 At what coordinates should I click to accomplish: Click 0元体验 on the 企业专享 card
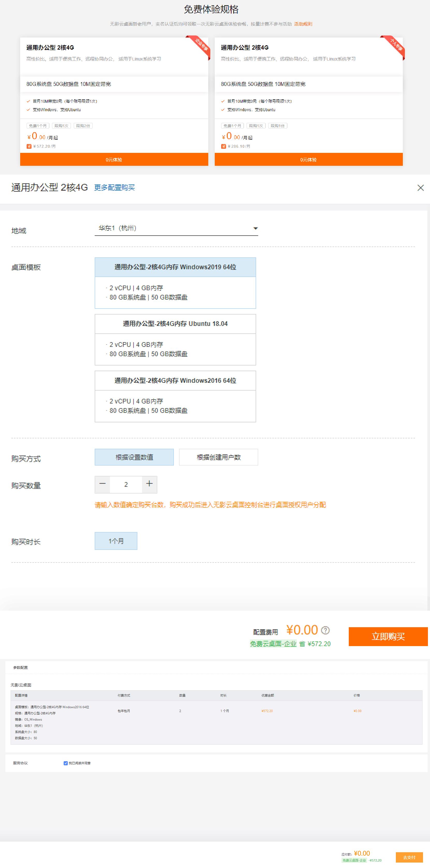click(x=114, y=159)
